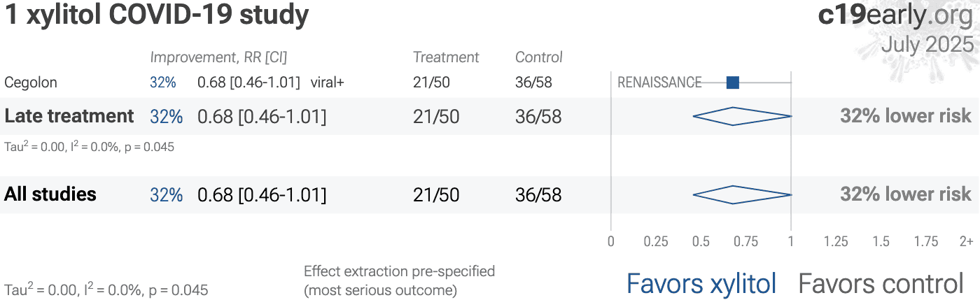
Task: Click the July 2025 date text
Action: pyautogui.click(x=927, y=44)
